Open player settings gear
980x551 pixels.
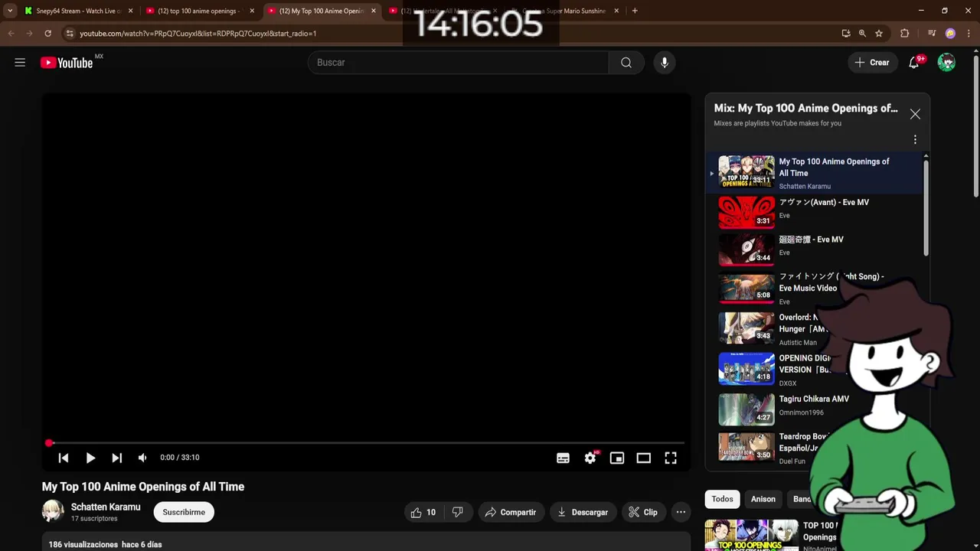click(590, 458)
